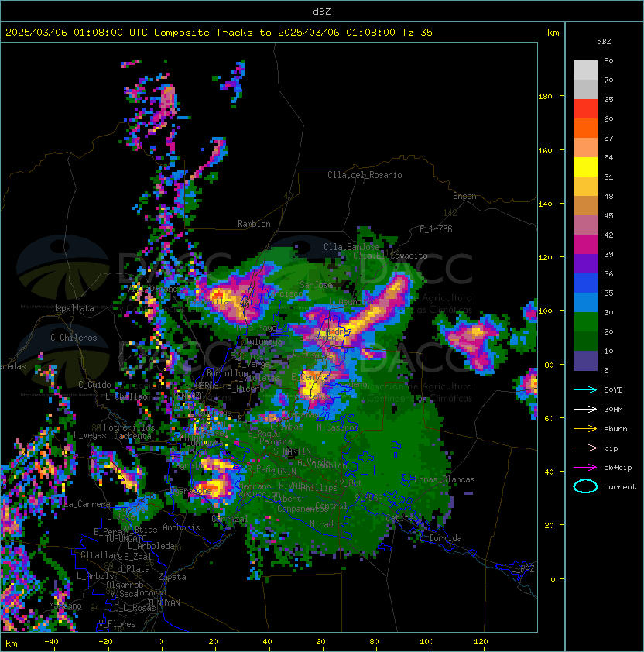
Task: Click the 30HM legend label
Action: (613, 409)
